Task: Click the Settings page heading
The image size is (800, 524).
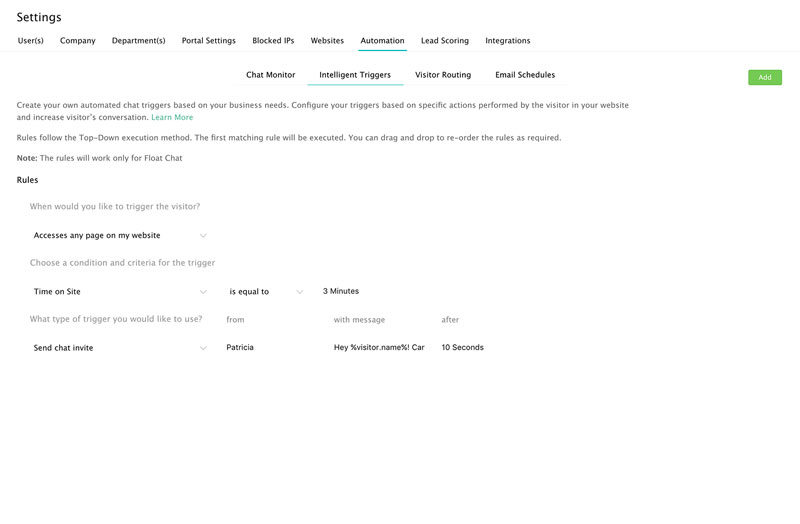Action: [39, 17]
